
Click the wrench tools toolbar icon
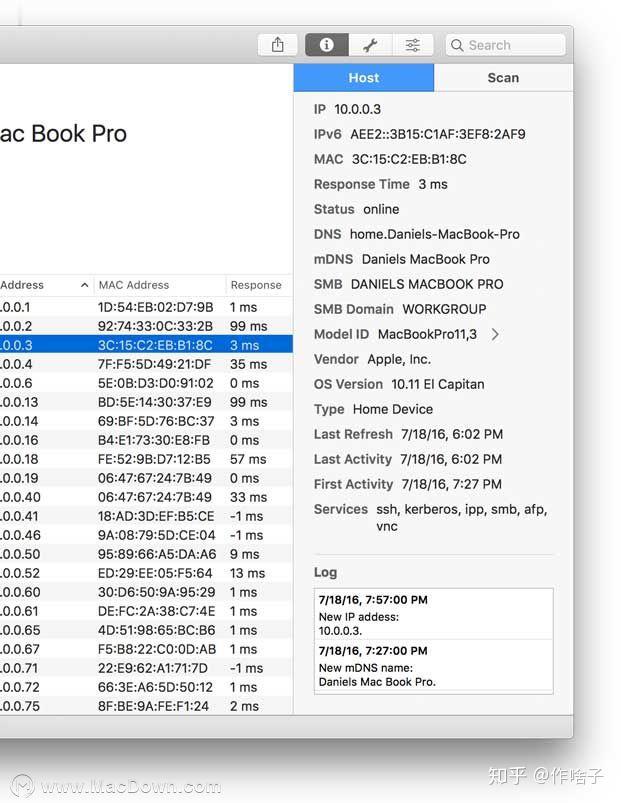(372, 44)
